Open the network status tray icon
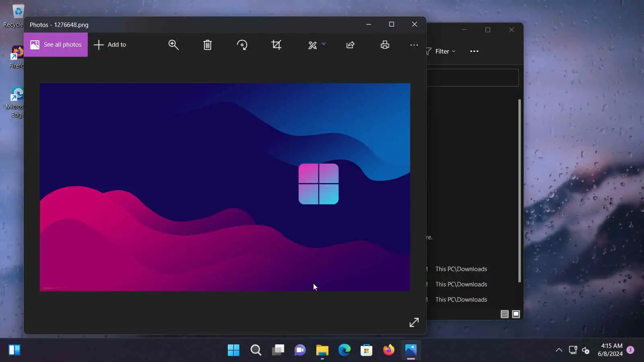 [x=573, y=350]
